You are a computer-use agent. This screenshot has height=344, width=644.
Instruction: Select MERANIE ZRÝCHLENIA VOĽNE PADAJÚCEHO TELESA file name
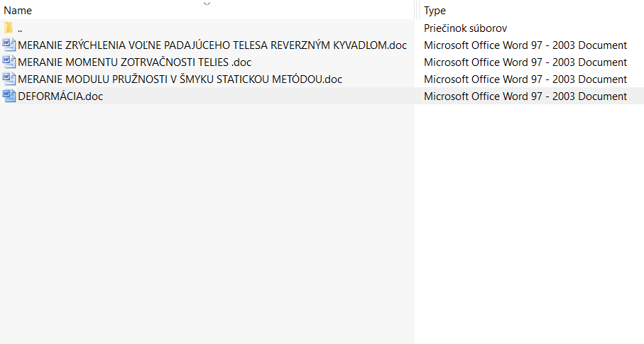[x=212, y=45]
